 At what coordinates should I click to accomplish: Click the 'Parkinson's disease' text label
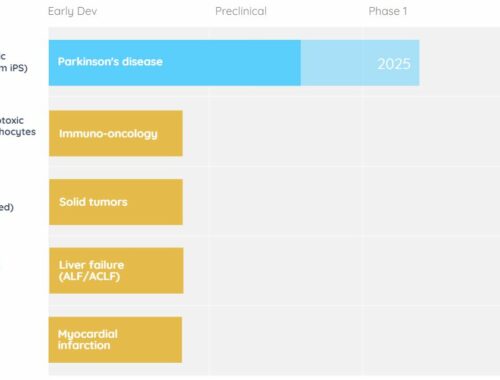[110, 62]
